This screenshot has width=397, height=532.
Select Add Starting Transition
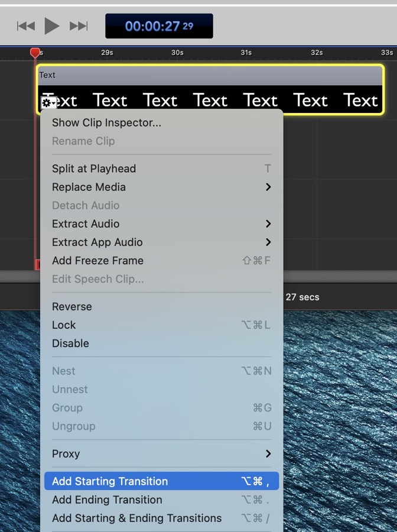110,482
